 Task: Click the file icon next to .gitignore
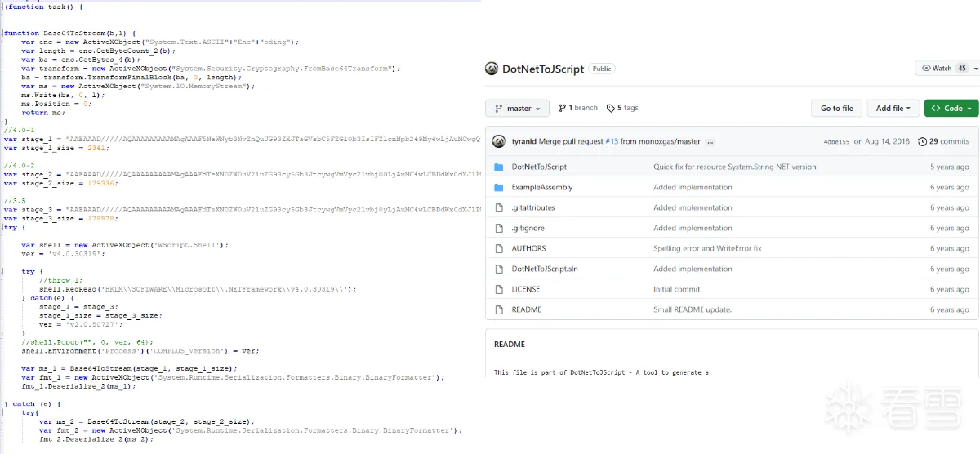coord(498,228)
